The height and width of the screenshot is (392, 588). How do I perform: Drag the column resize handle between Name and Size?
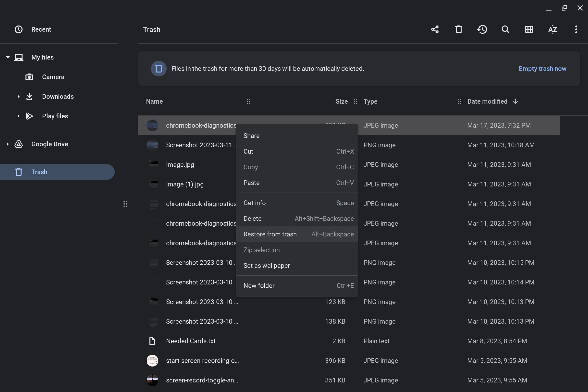[248, 101]
